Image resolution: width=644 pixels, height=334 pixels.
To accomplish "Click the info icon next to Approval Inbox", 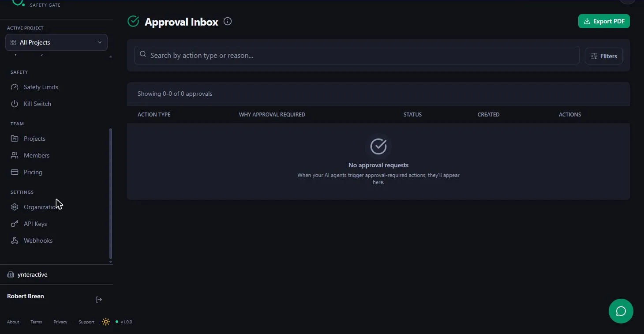I will (228, 21).
